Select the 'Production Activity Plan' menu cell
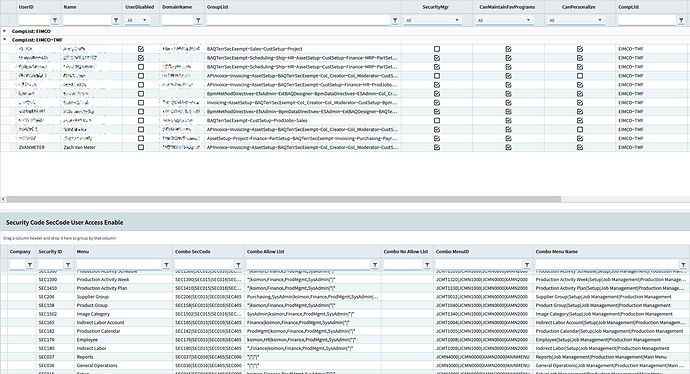The height and width of the screenshot is (374, 690). click(x=124, y=288)
